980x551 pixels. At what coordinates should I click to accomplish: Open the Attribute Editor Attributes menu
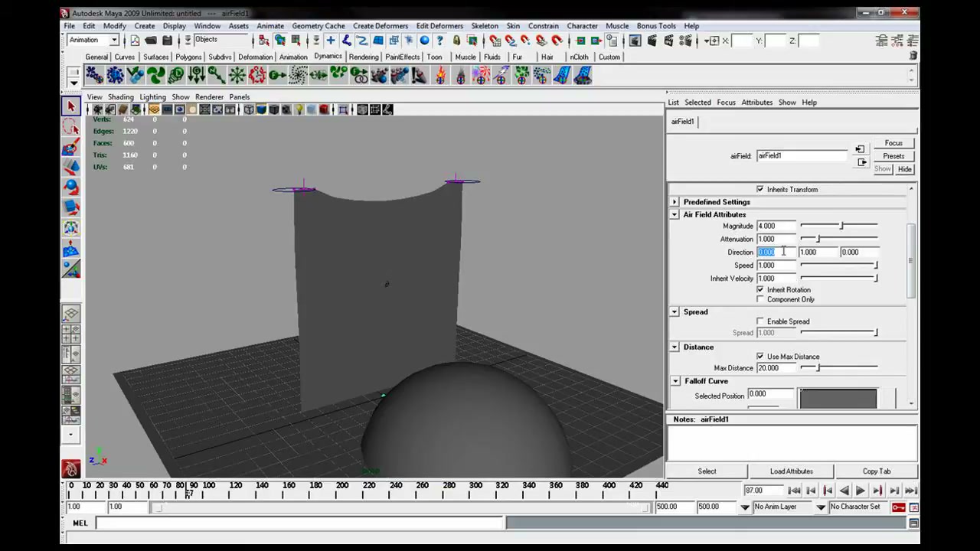(x=756, y=103)
